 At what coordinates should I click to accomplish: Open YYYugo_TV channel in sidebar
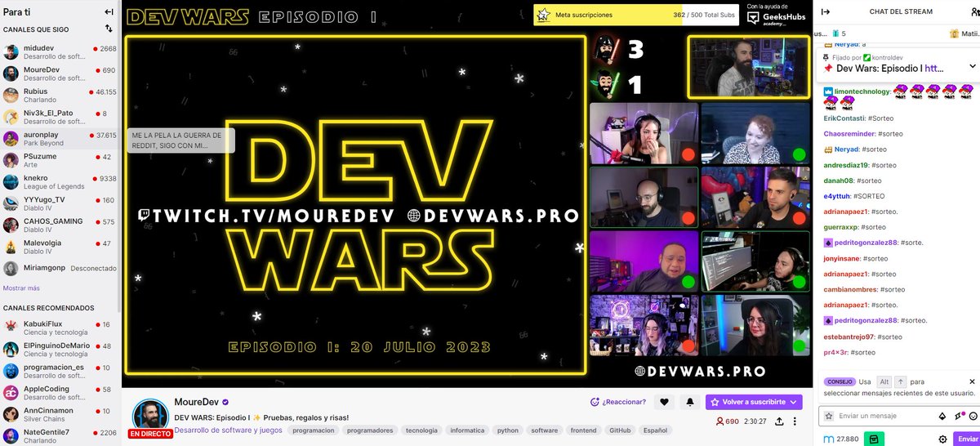[x=60, y=203]
